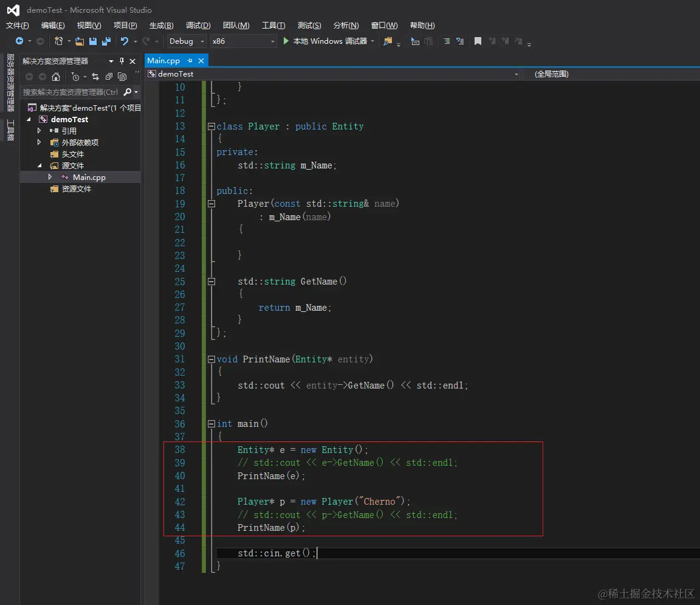This screenshot has width=700, height=605.
Task: Toggle a bookmark with the bookmark icon
Action: coord(478,41)
